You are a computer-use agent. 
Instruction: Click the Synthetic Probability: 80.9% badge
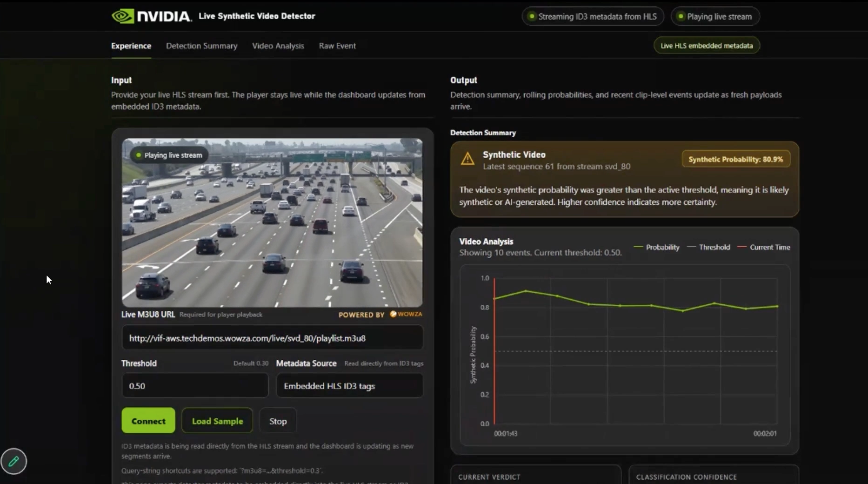click(x=736, y=159)
